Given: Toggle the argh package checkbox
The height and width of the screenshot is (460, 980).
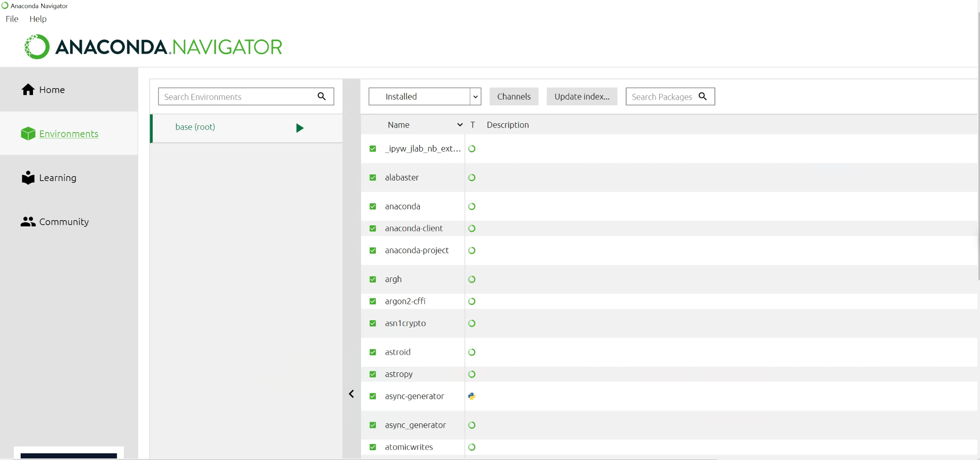Looking at the screenshot, I should [373, 280].
